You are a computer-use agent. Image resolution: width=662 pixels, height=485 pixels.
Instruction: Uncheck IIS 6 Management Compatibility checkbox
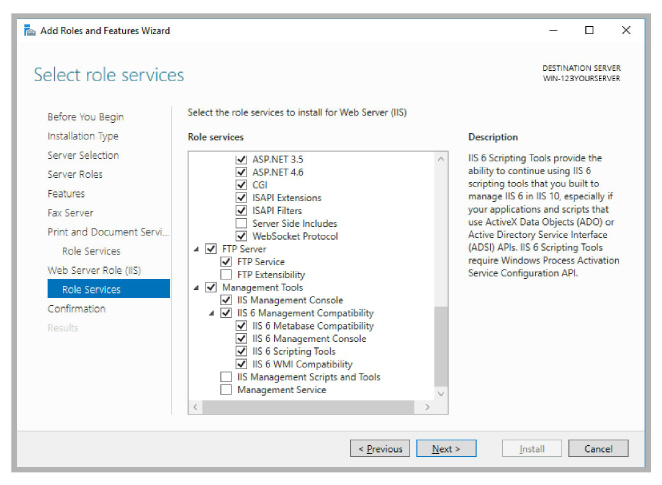226,313
